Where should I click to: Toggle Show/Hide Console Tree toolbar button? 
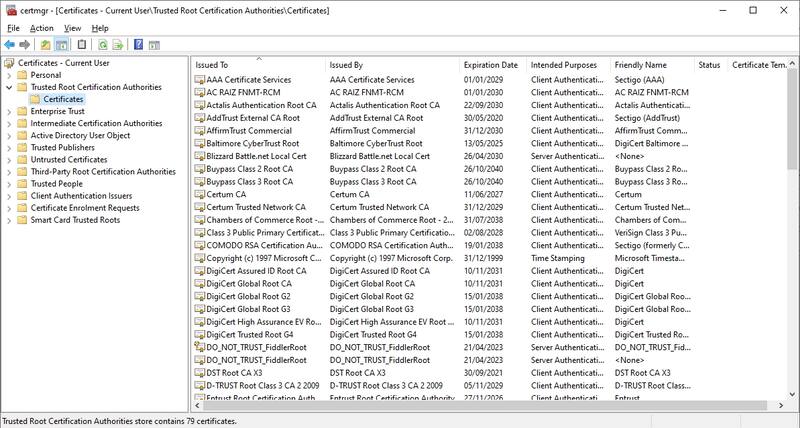pos(61,45)
